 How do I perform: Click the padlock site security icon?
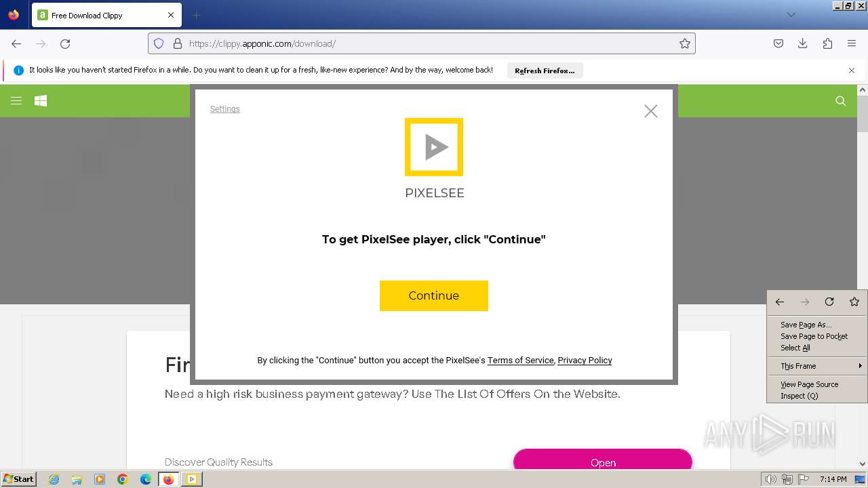(x=178, y=43)
